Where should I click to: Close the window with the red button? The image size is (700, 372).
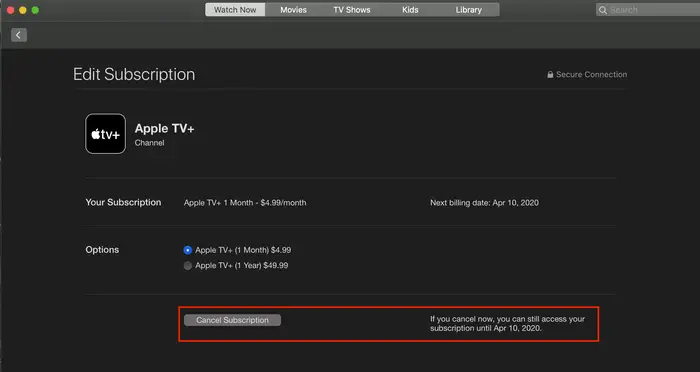point(10,10)
